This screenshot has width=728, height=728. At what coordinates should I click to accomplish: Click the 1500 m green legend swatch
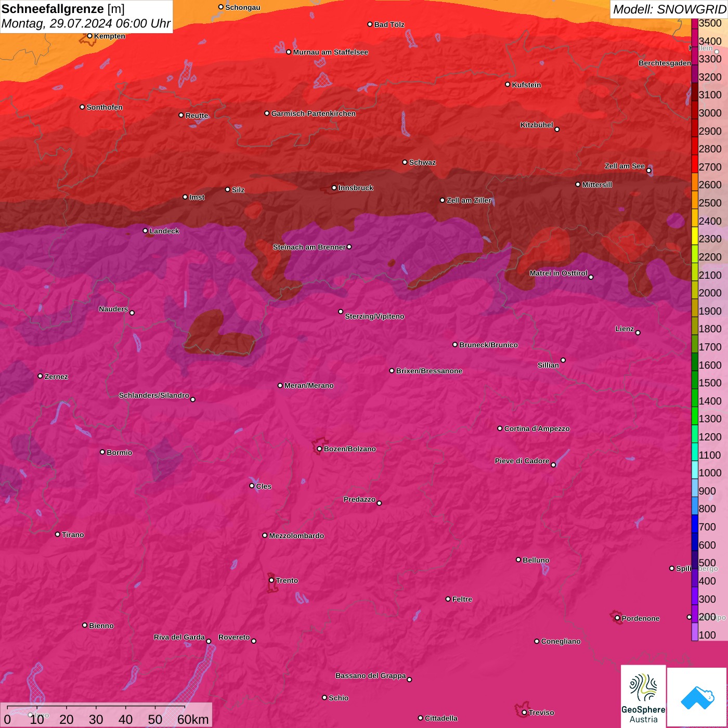tap(694, 380)
